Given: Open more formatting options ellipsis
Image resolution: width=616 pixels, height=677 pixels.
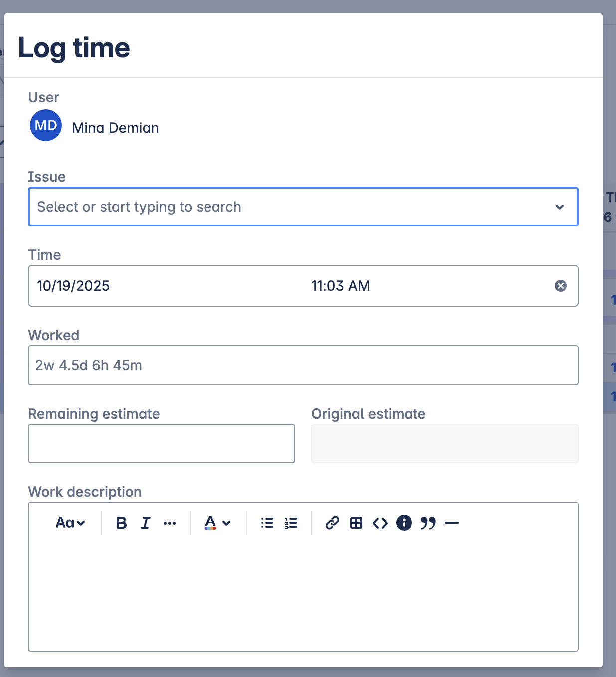Looking at the screenshot, I should pos(170,523).
